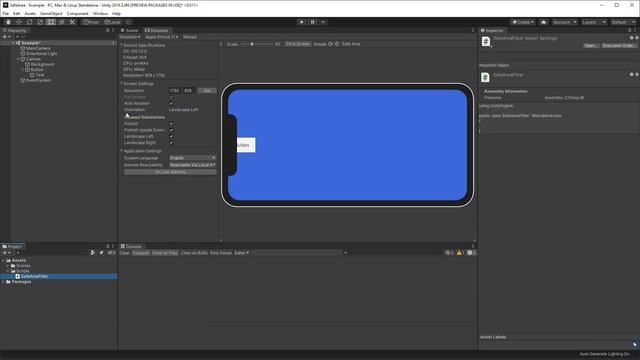The image size is (640, 360).
Task: Select the custom editor tools icon
Action: 72,22
